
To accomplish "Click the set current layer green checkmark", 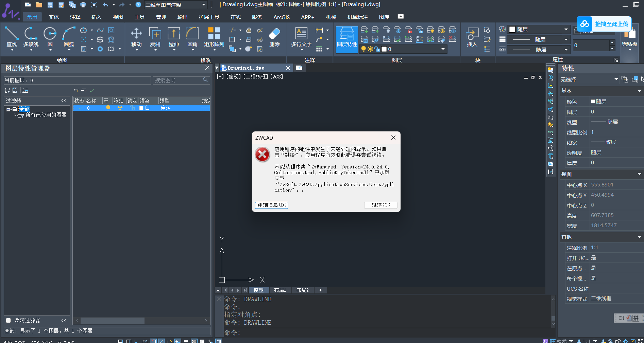I will tap(92, 90).
